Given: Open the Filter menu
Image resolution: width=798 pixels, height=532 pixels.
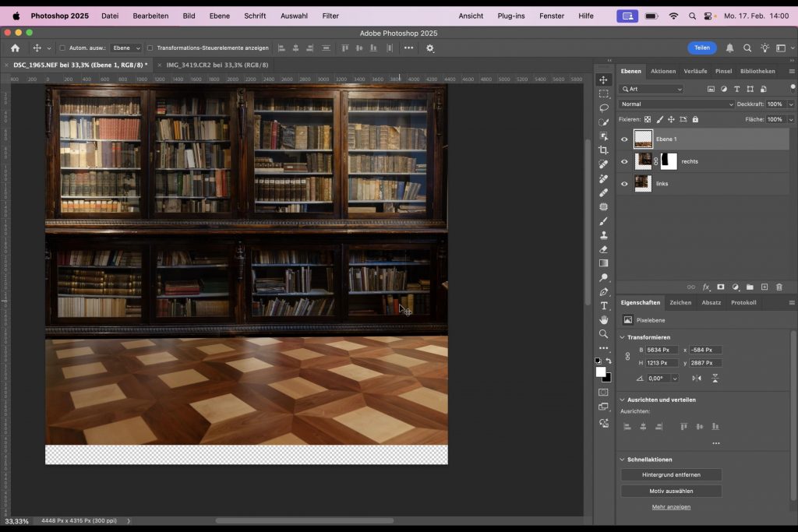Looking at the screenshot, I should [x=330, y=16].
